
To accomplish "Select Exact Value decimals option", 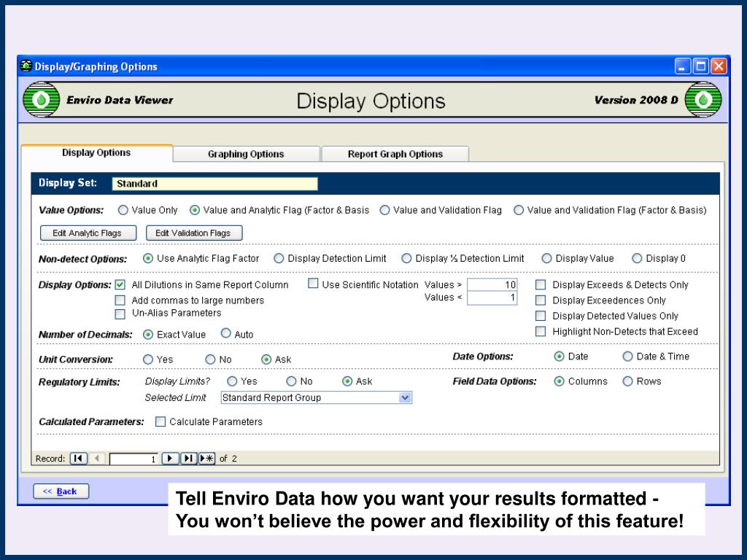I will [148, 334].
